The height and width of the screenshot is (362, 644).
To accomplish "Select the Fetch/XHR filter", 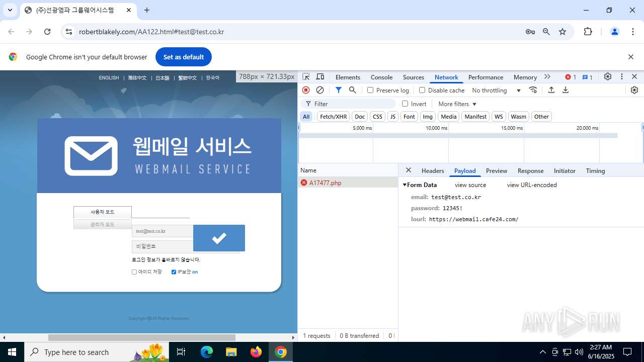I will (334, 117).
